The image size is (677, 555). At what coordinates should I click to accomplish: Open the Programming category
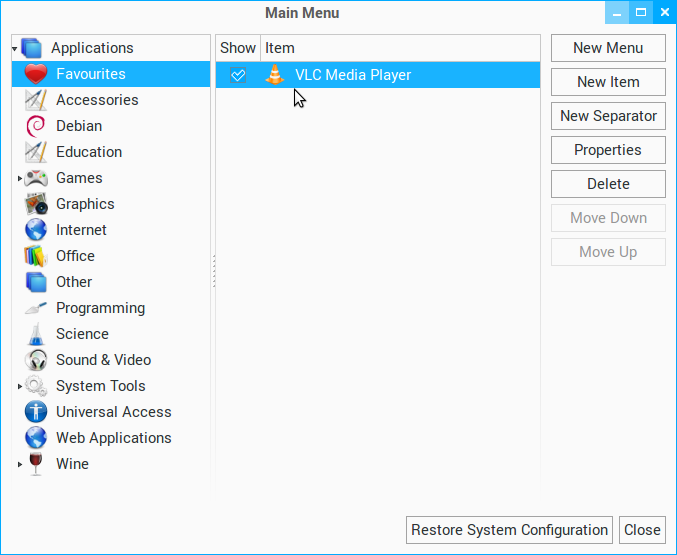tap(100, 308)
